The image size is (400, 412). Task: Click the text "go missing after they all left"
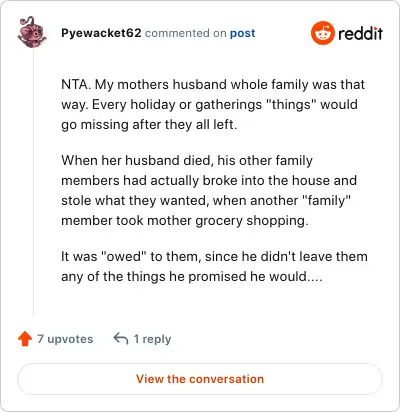[149, 125]
